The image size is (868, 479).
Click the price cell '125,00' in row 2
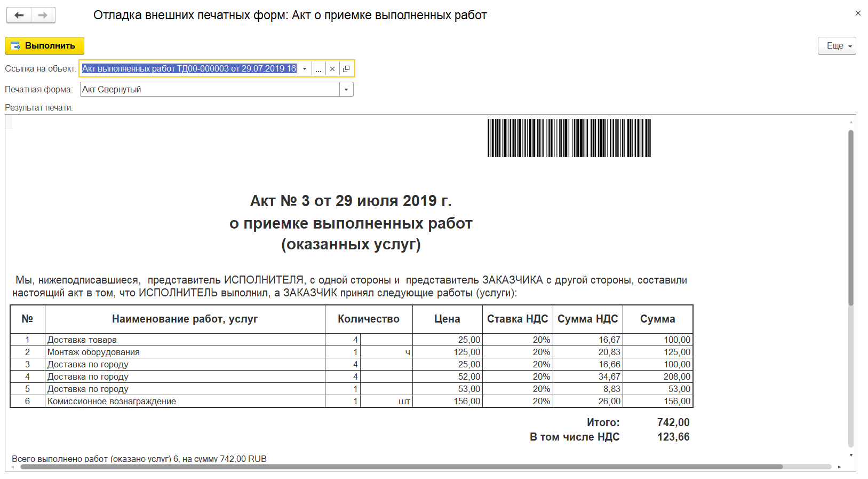[447, 352]
